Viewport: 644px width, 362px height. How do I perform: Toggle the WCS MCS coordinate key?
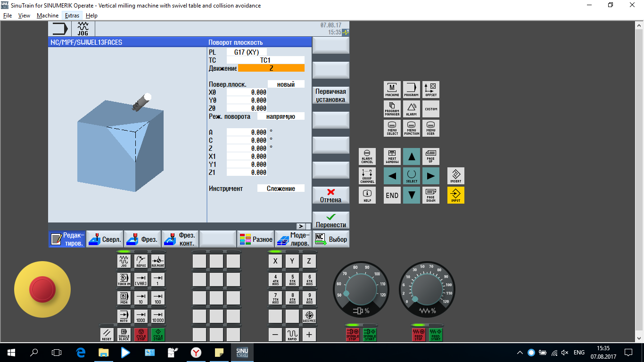pos(309,316)
